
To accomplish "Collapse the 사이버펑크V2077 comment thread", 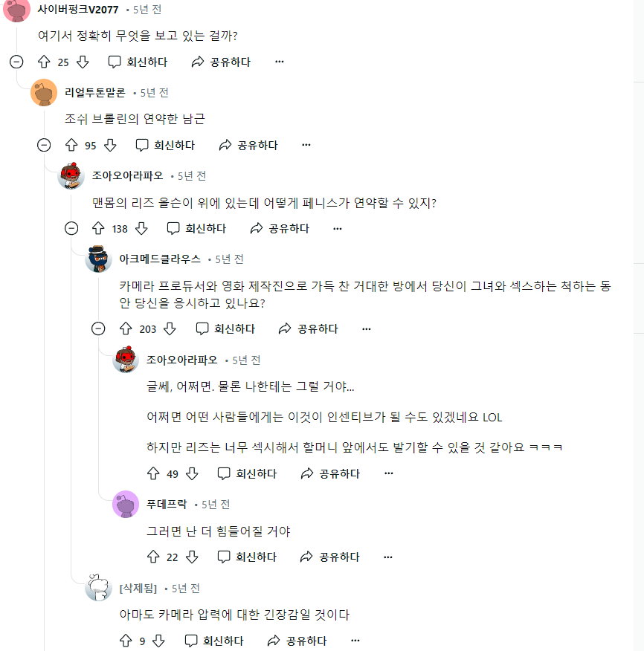I will pos(16,62).
